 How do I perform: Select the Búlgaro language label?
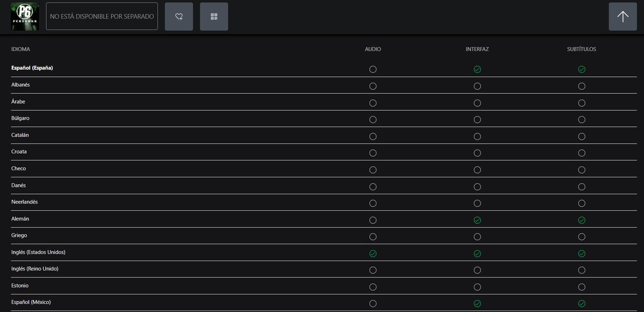click(x=21, y=118)
